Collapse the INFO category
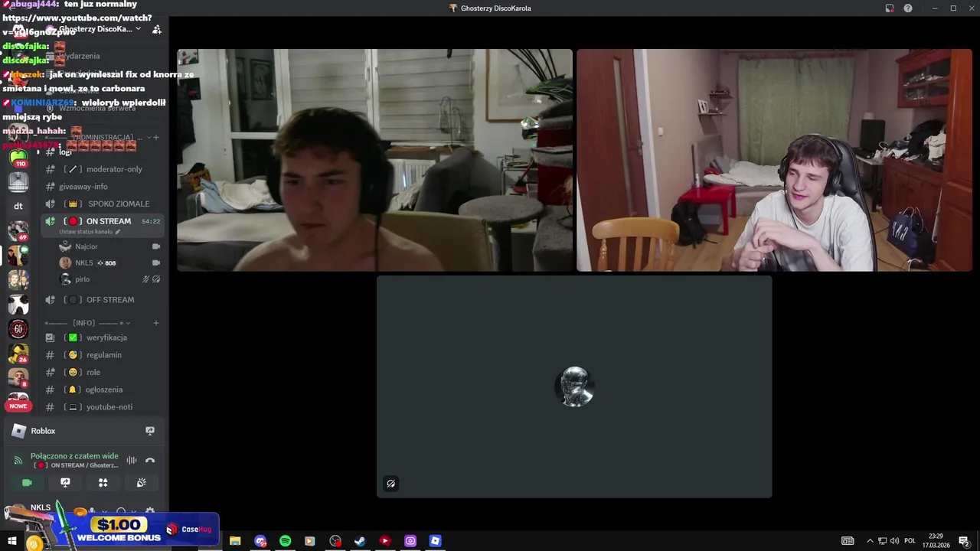This screenshot has width=980, height=551. click(87, 323)
